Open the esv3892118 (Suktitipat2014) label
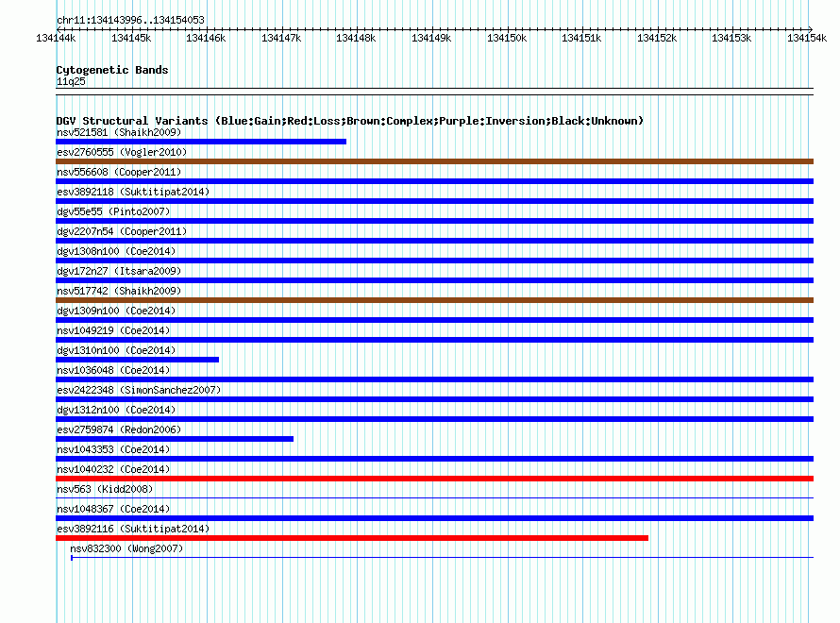The image size is (840, 623). [133, 192]
